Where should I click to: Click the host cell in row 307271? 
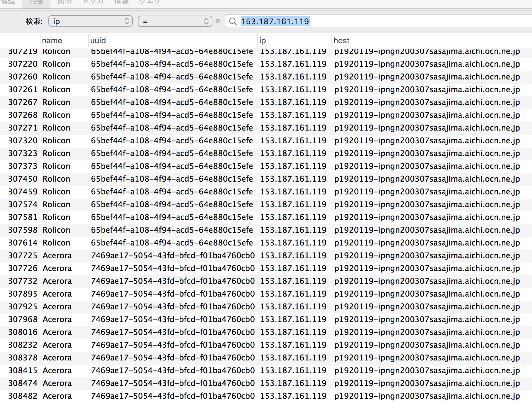(x=427, y=128)
